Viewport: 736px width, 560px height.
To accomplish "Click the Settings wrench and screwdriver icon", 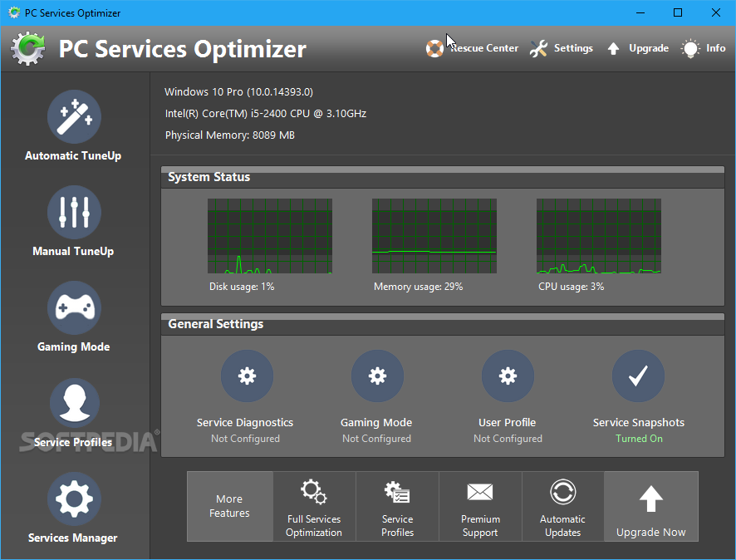I will [538, 48].
